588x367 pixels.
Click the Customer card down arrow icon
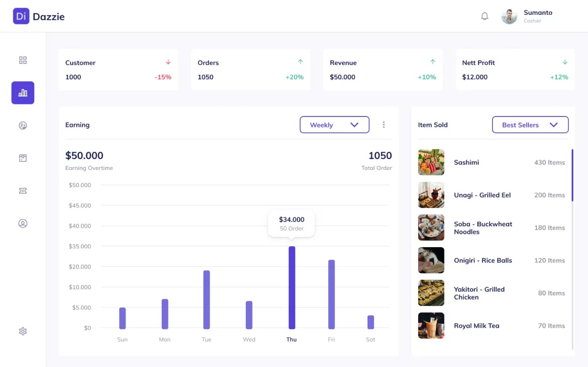tap(168, 62)
